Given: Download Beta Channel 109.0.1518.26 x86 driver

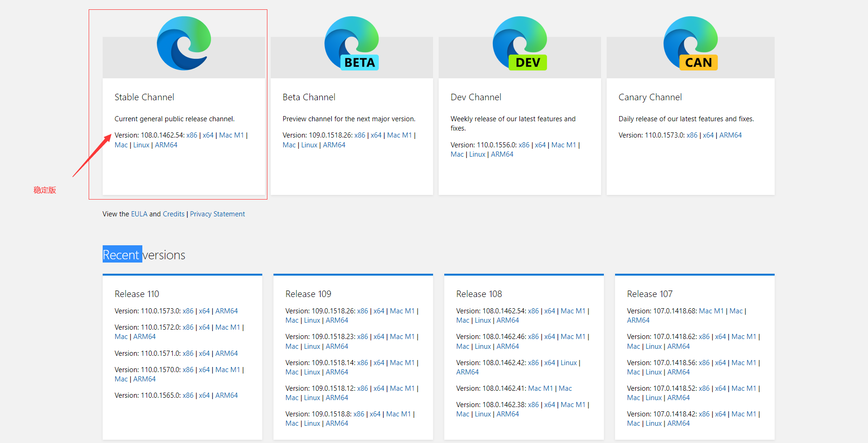Looking at the screenshot, I should (x=360, y=135).
